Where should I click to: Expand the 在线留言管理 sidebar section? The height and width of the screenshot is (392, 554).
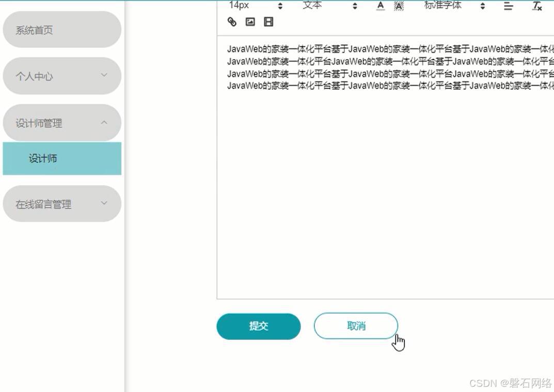click(x=62, y=203)
